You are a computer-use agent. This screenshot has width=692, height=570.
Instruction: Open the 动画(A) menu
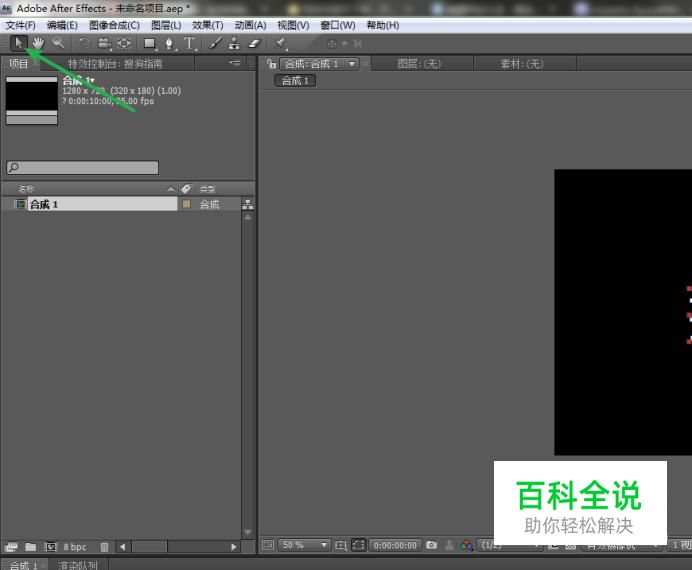click(x=250, y=26)
